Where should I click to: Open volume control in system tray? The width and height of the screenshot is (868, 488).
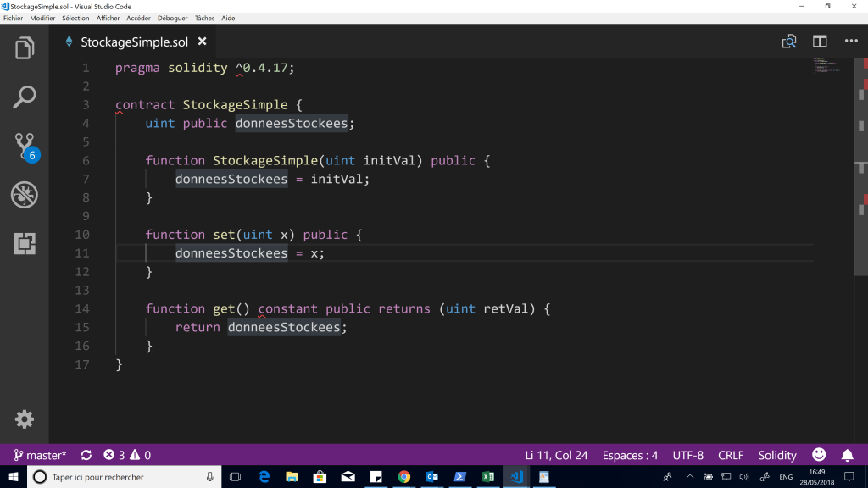[744, 477]
